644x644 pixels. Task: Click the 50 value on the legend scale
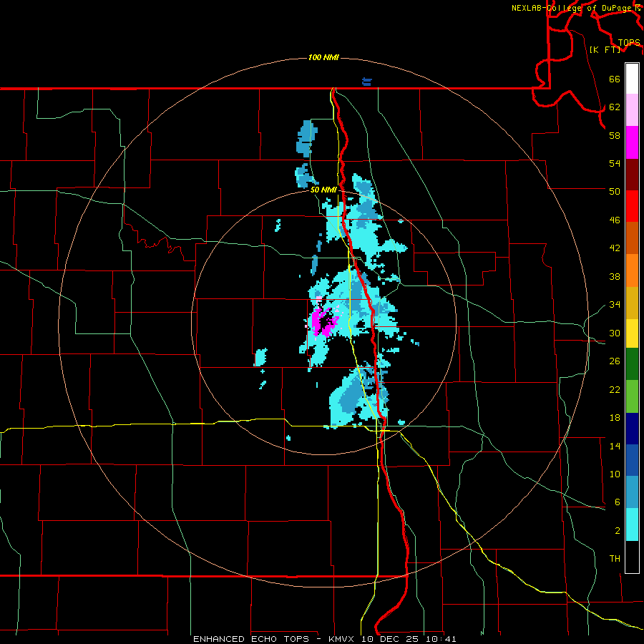tap(615, 191)
